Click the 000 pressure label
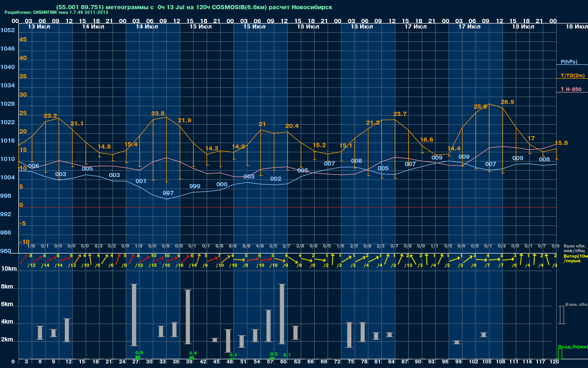588x368 pixels. 222,184
